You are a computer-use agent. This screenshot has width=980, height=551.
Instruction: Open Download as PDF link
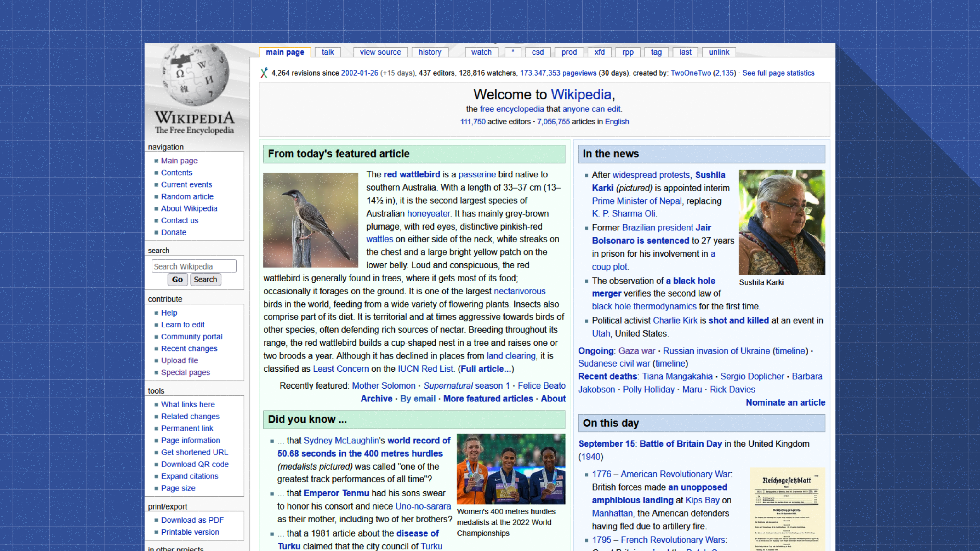pos(192,520)
